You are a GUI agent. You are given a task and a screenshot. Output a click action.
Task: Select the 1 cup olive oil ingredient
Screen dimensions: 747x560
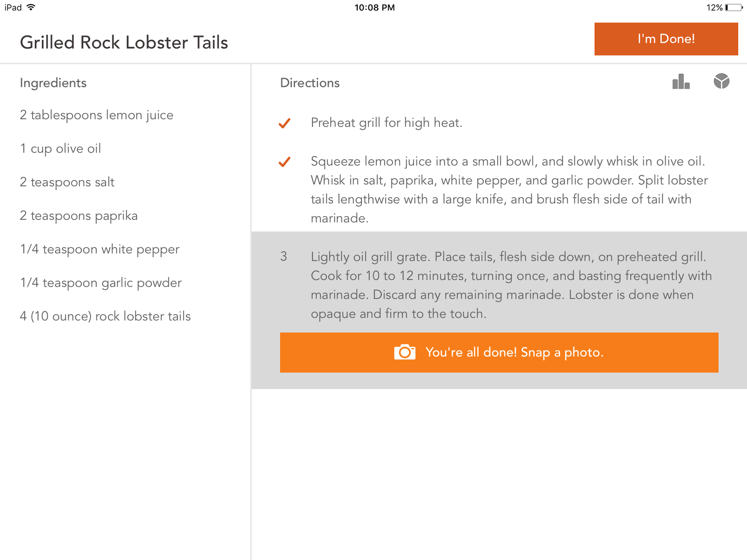[60, 148]
